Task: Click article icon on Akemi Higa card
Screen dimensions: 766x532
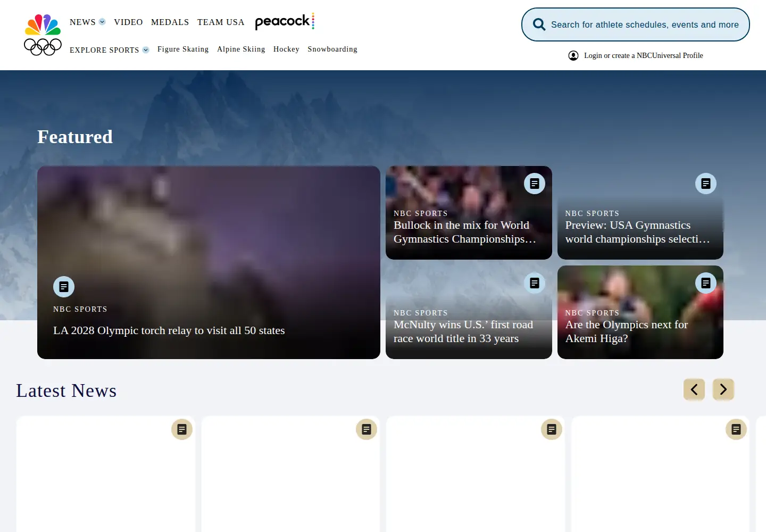Action: coord(706,283)
